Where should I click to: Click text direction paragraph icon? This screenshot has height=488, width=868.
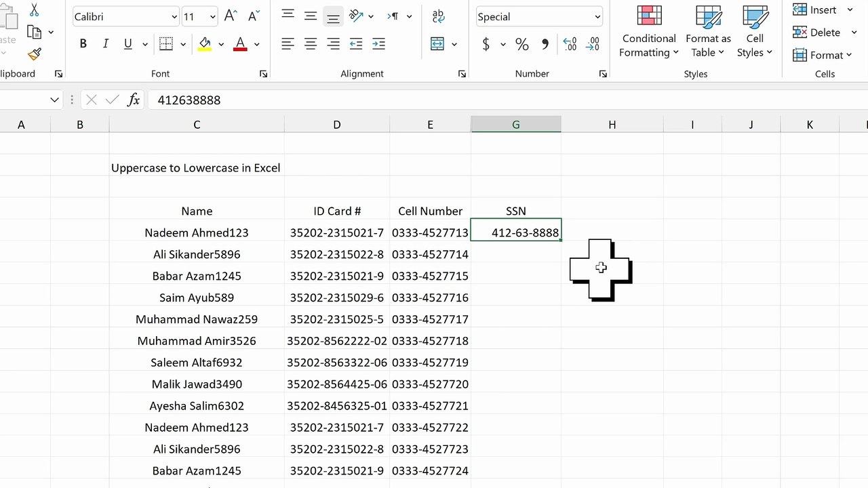[393, 16]
